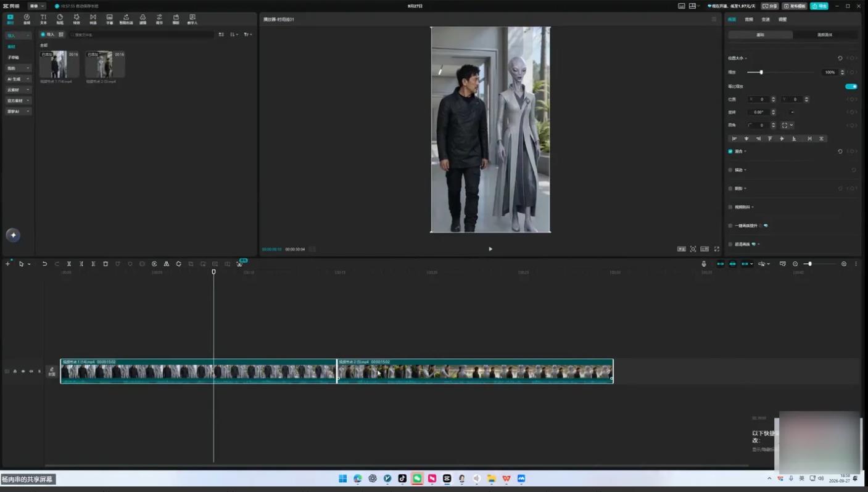Viewport: 868px width, 492px height.
Task: Open the Transitions (转场) icon
Action: (x=93, y=19)
